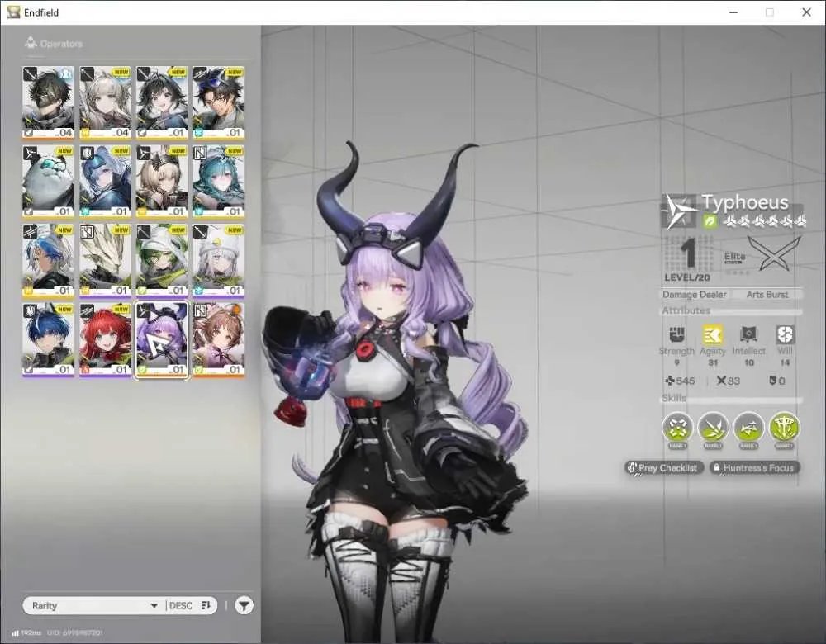Image resolution: width=826 pixels, height=644 pixels.
Task: Click the Typhoeus operator name
Action: click(745, 202)
